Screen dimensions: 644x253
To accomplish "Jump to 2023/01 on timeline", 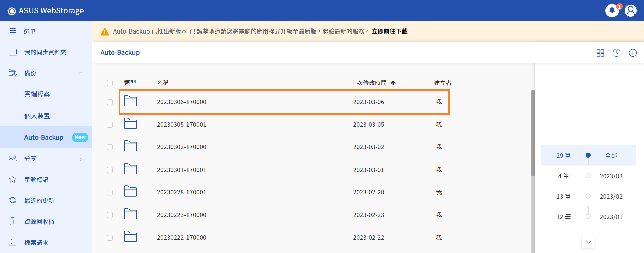I will coord(611,217).
